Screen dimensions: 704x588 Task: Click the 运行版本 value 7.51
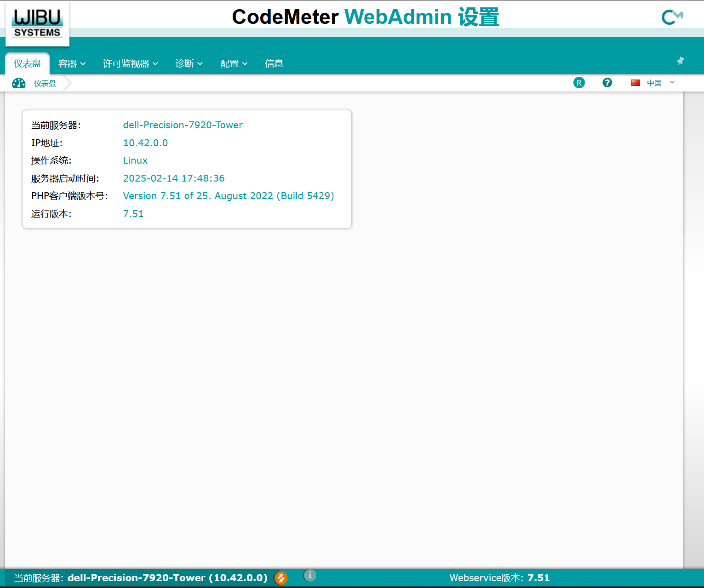tap(133, 214)
